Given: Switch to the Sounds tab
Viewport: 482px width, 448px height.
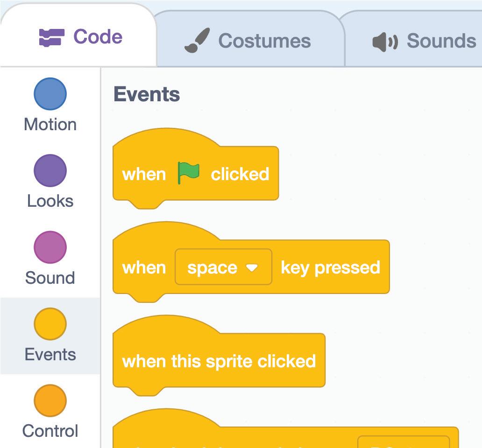Looking at the screenshot, I should [441, 41].
